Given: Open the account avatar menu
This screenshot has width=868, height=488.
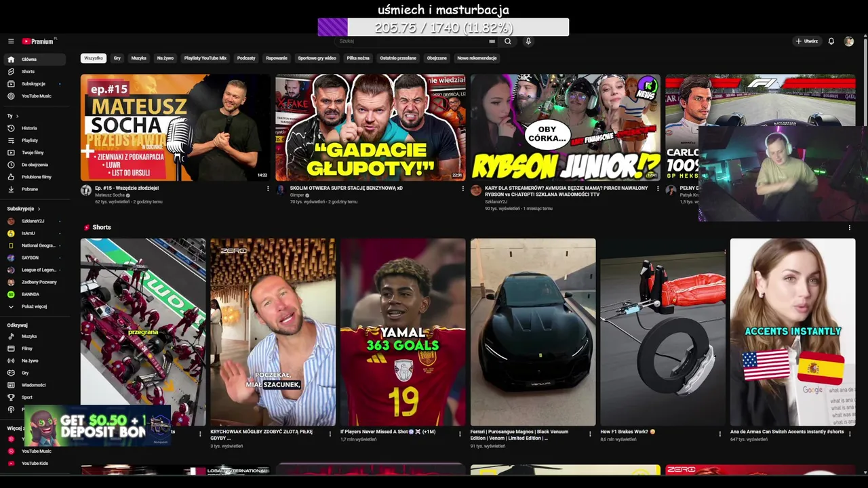Looking at the screenshot, I should point(849,41).
